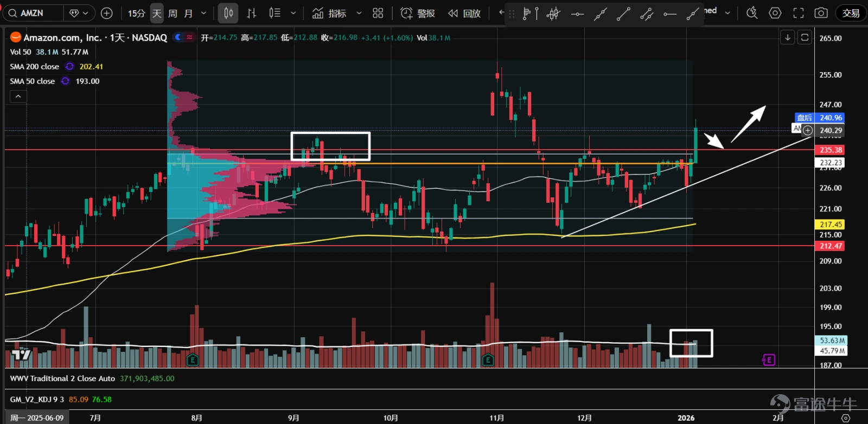The image size is (868, 424).
Task: Take a chart snapshot with camera icon
Action: [821, 13]
